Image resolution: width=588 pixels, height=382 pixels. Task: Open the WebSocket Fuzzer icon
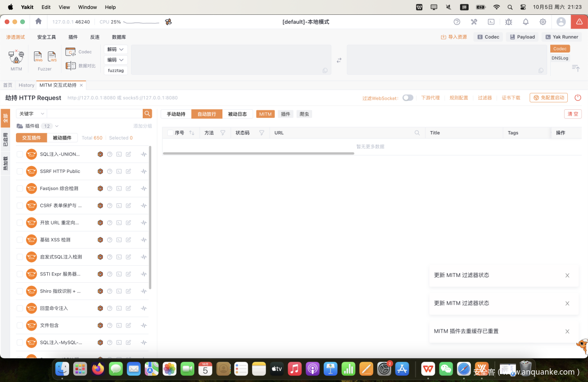pyautogui.click(x=52, y=57)
